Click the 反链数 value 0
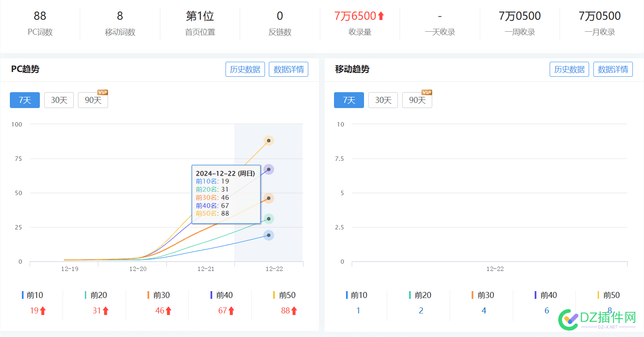Viewport: 644px width, 337px height. point(280,16)
